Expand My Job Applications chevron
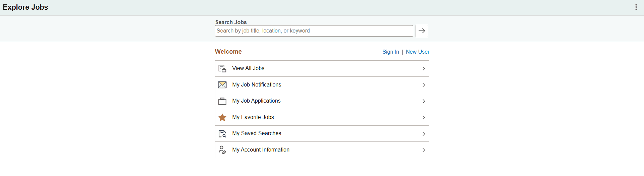 pyautogui.click(x=424, y=101)
